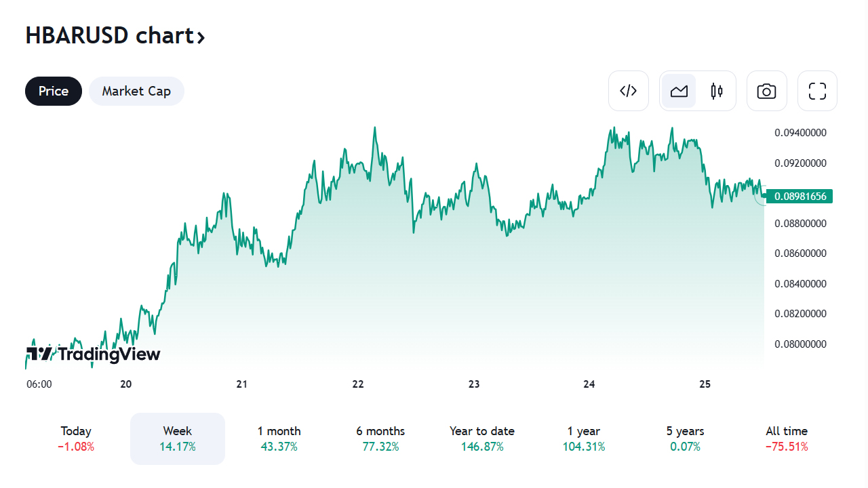Show the 5 years range

click(x=685, y=439)
